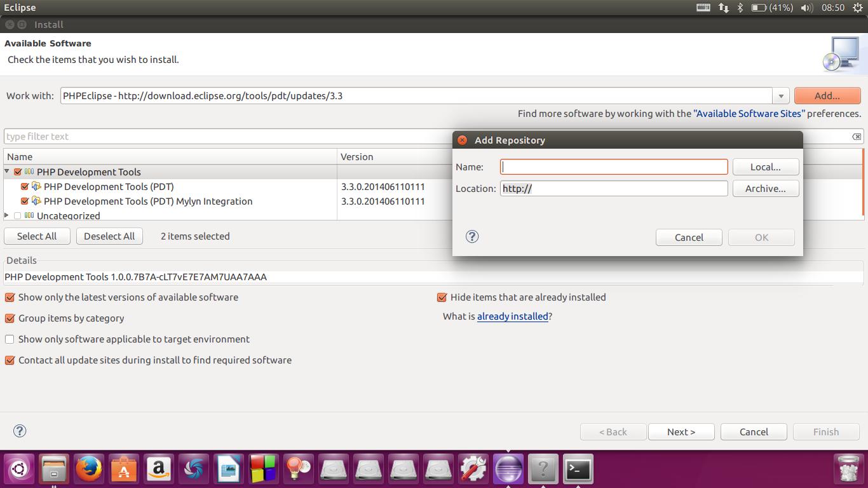Click Next > button
The height and width of the screenshot is (488, 868).
coord(681,432)
